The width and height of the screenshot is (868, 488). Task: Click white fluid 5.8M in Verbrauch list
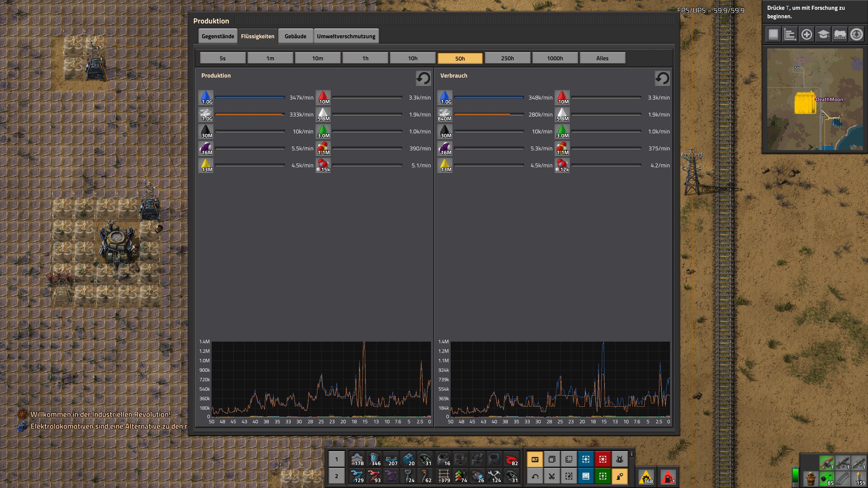click(x=562, y=115)
